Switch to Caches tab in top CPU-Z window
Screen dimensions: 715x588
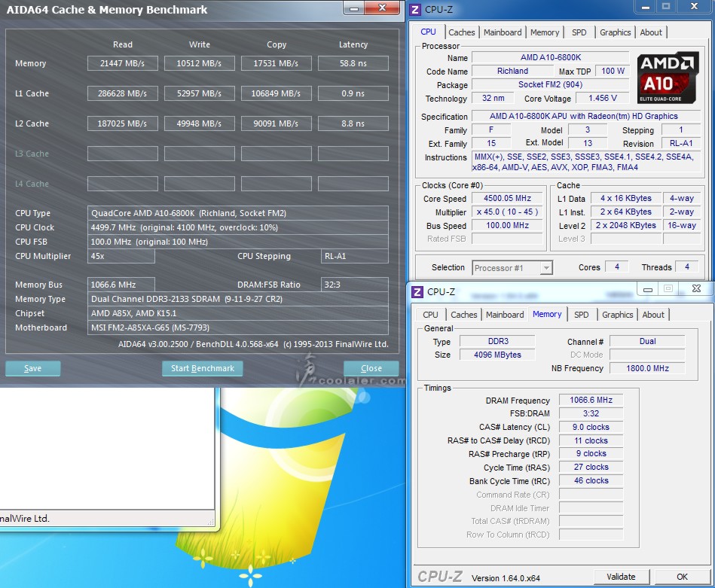[461, 32]
